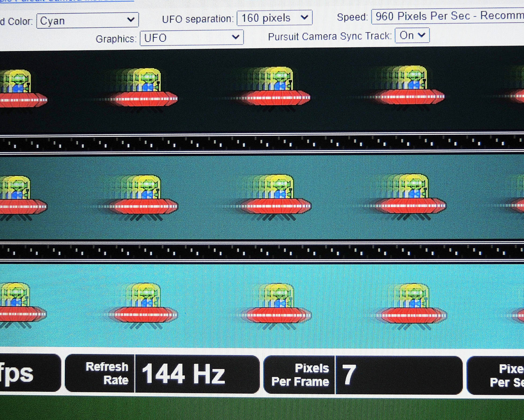Click the blue link at top left
Screen dimensions: 524x420
coord(67,1)
